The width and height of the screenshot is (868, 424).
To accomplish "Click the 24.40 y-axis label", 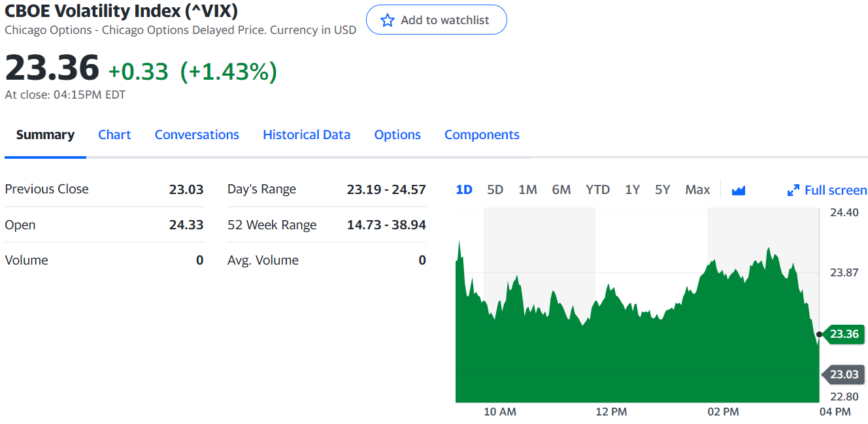I will (844, 212).
